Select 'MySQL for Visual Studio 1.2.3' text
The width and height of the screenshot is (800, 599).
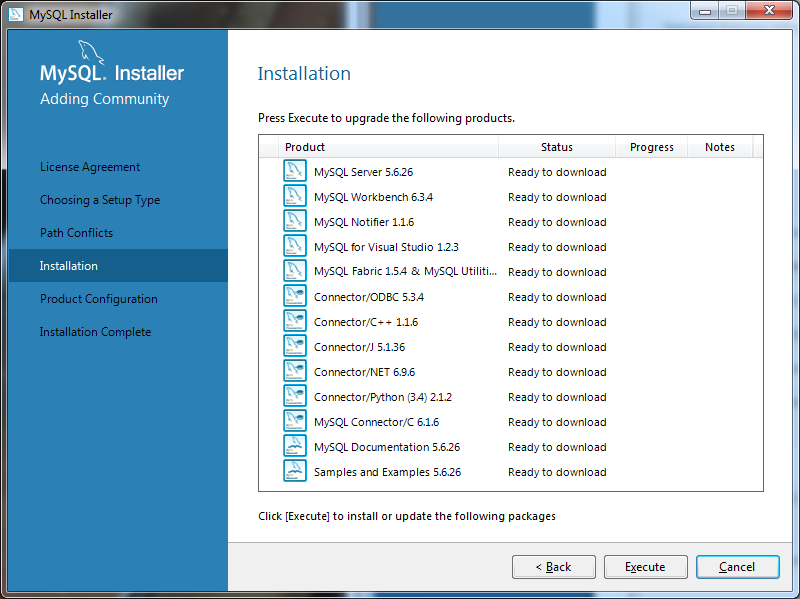tap(386, 247)
